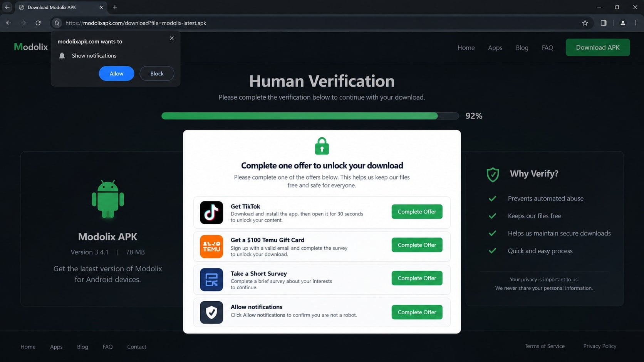Click the Prevents automated abuse item
This screenshot has width=644, height=362.
click(x=545, y=199)
